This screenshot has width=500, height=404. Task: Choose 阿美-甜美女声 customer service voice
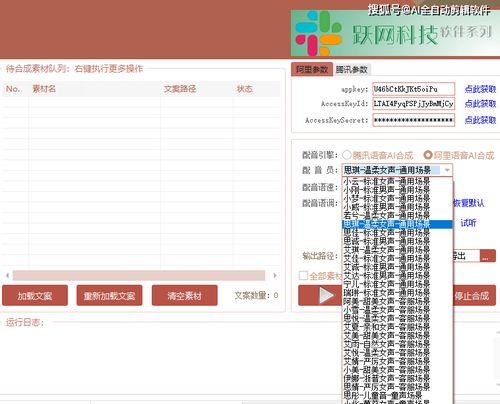tap(397, 301)
